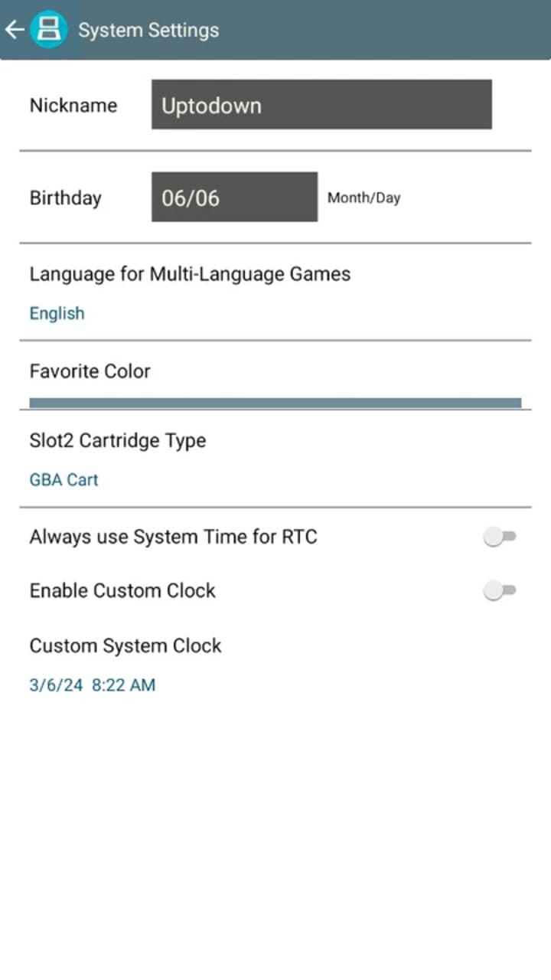The image size is (551, 980).
Task: Tap the back arrow icon
Action: pos(15,30)
